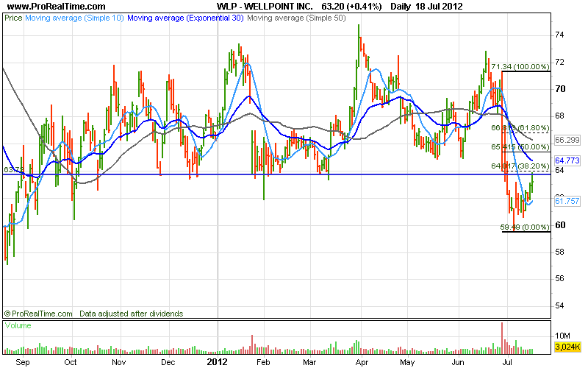Click the Feb month axis label

[x=263, y=362]
